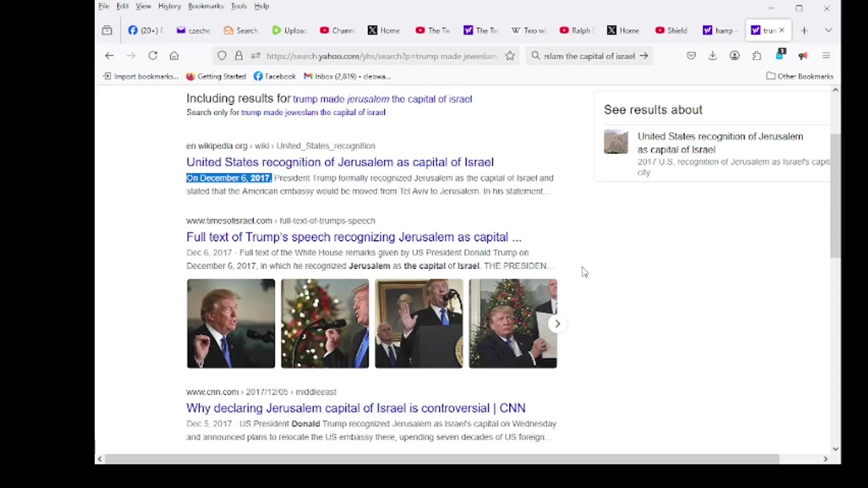This screenshot has width=868, height=488.
Task: Open the Firefox application hamburger menu
Action: [x=826, y=56]
